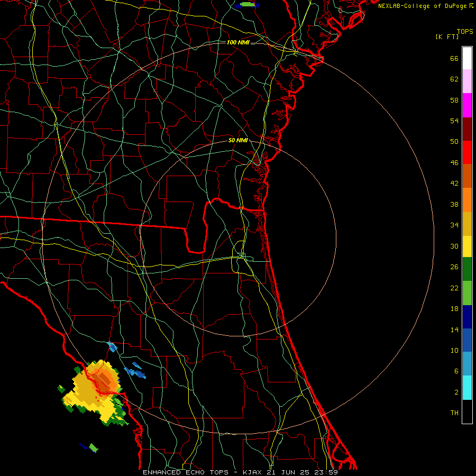This screenshot has width=476, height=476.
Task: Click the magenta 58 kft legend swatch
Action: pos(467,105)
